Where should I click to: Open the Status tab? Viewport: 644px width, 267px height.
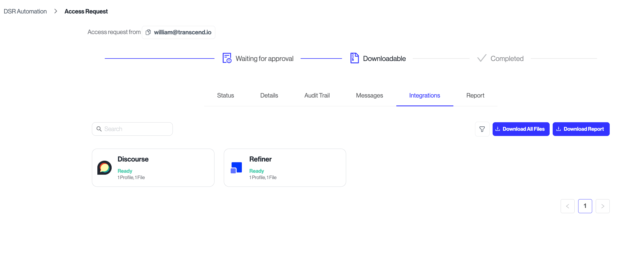[225, 95]
